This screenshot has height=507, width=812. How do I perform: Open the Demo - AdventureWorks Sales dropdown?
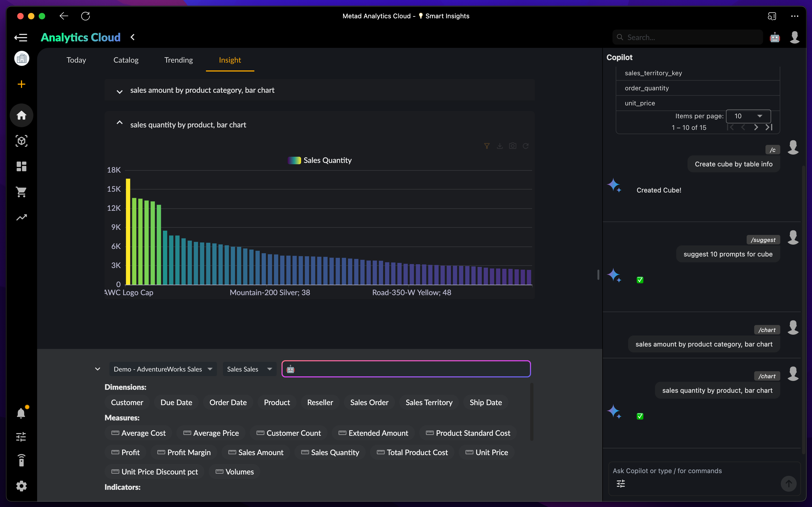coord(163,369)
